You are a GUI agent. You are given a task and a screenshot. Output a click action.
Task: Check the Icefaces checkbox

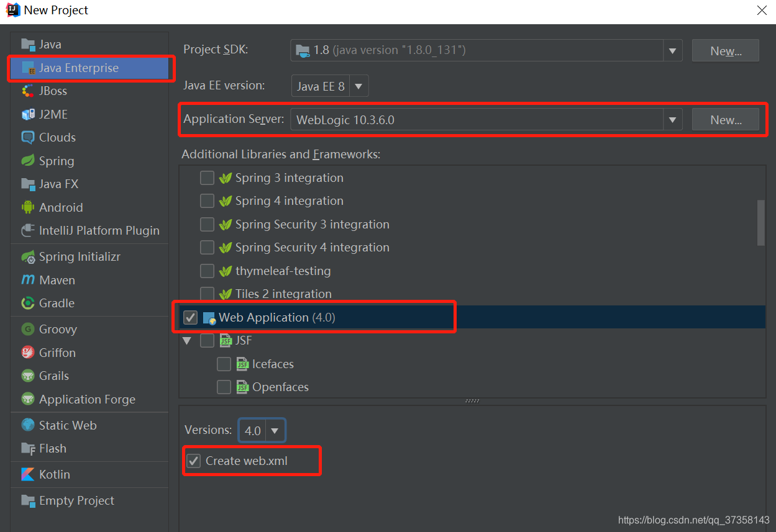(x=224, y=364)
